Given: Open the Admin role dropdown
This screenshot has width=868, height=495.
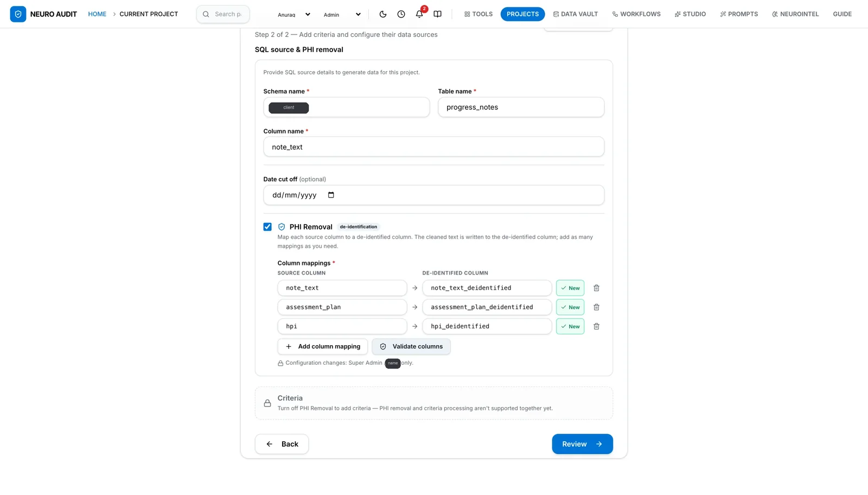Looking at the screenshot, I should click(341, 15).
